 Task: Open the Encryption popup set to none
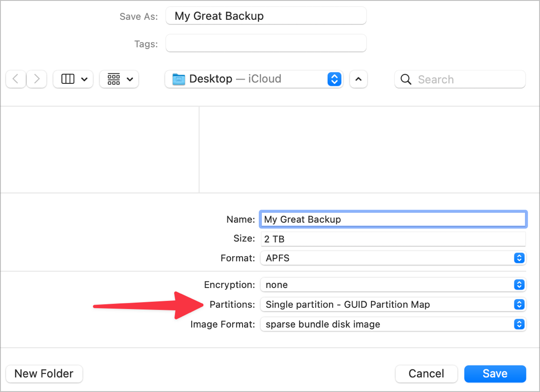coord(393,285)
